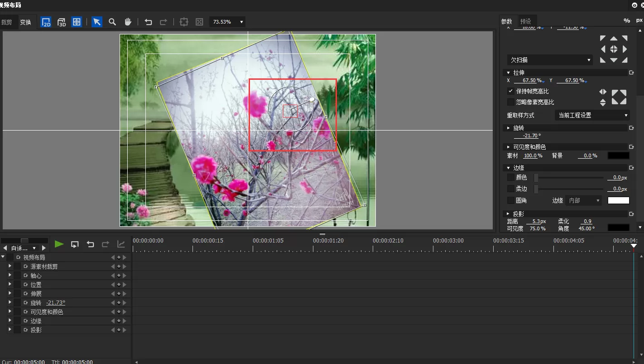Image resolution: width=644 pixels, height=364 pixels.
Task: Select the arrow selection tool
Action: click(x=97, y=22)
